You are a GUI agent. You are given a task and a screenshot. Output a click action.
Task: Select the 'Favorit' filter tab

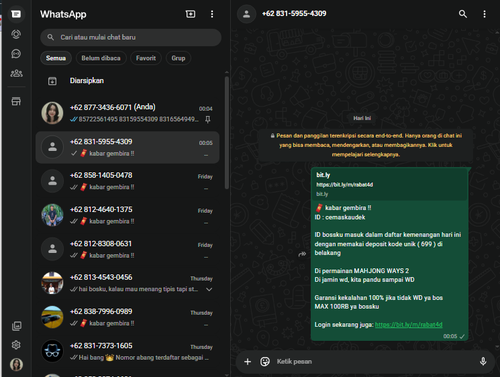click(x=146, y=58)
